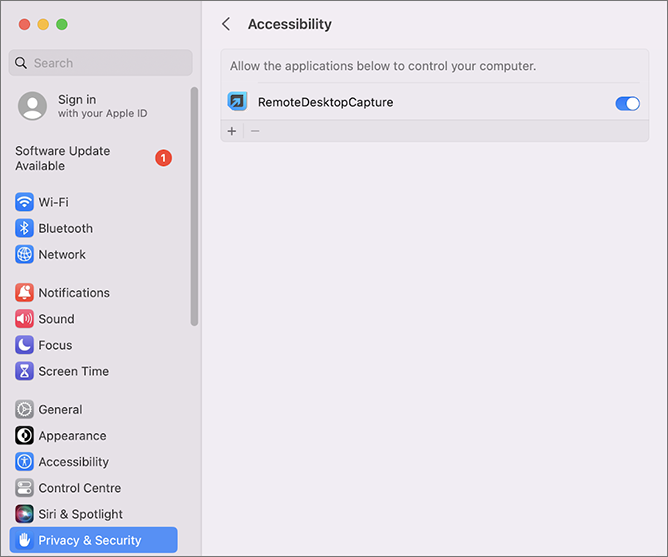The image size is (668, 557).
Task: Click the RemoteDesktopCapture app icon
Action: point(237,102)
